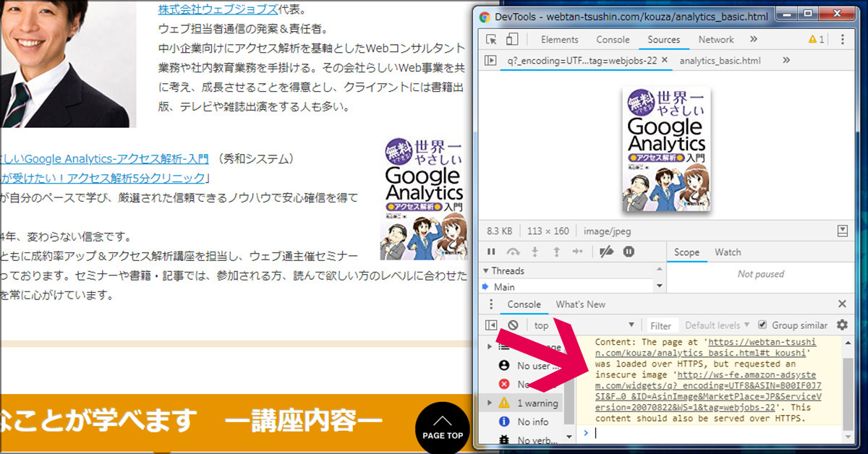Click the Step over debugger icon

click(513, 252)
